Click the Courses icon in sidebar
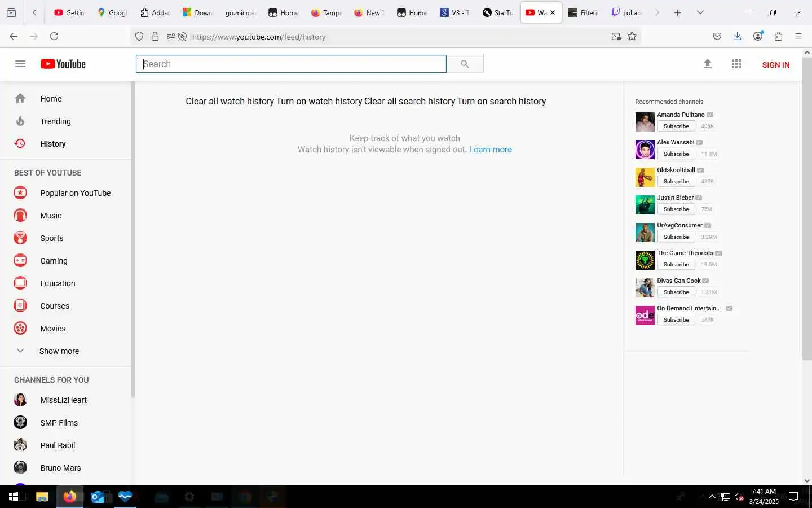Viewport: 812px width, 508px height. click(x=20, y=306)
